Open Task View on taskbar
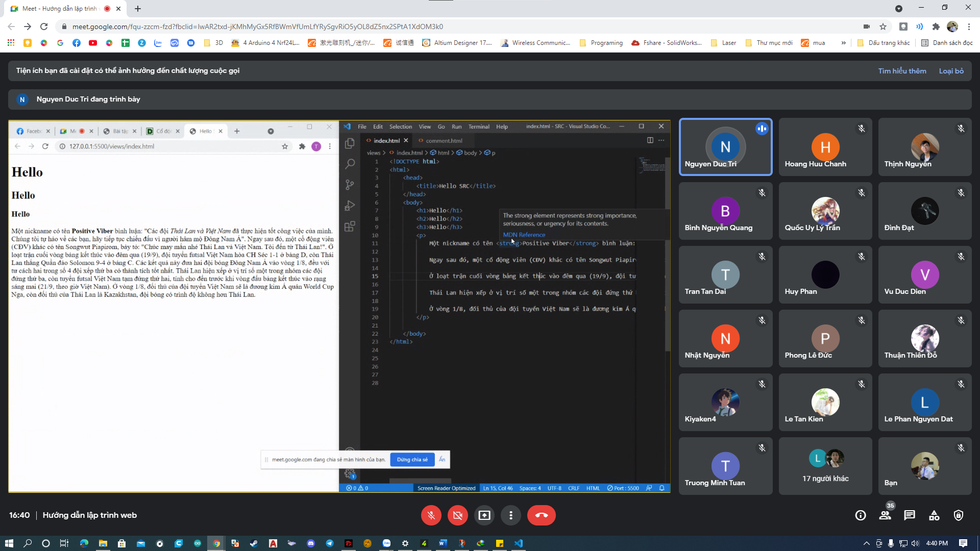 tap(64, 543)
